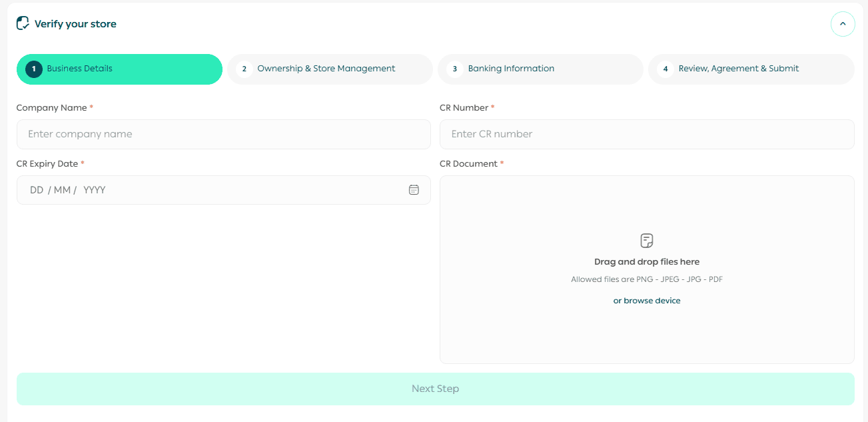Go to Ownership & Store Management step
Viewport: 868px width, 422px height.
point(330,69)
